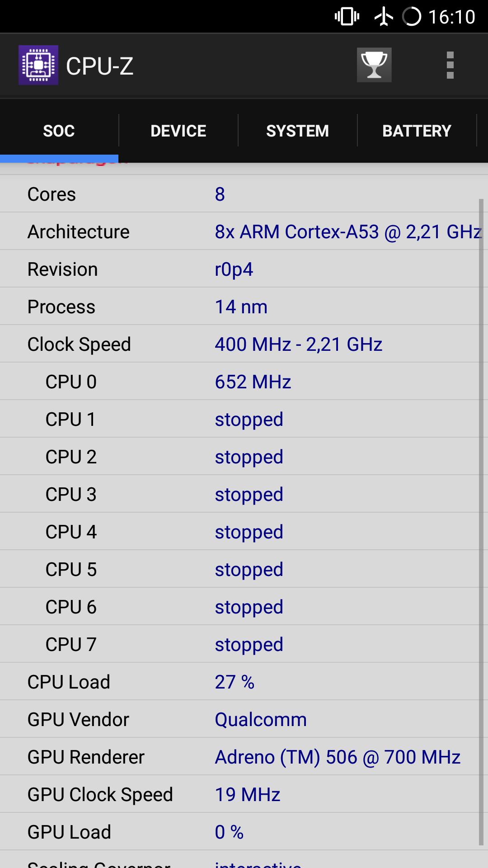The image size is (488, 868).
Task: Tap the circular loading status icon
Action: [411, 17]
